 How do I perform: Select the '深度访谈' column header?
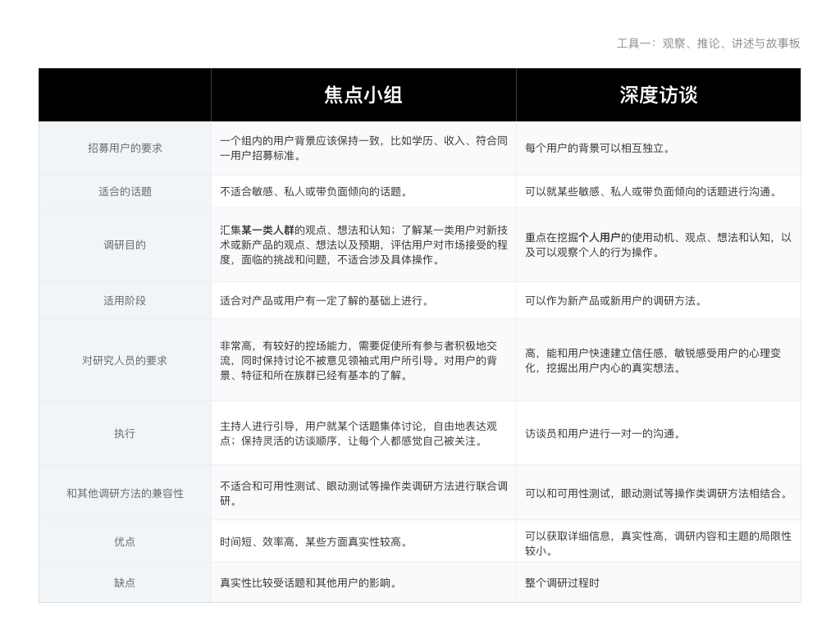click(659, 95)
